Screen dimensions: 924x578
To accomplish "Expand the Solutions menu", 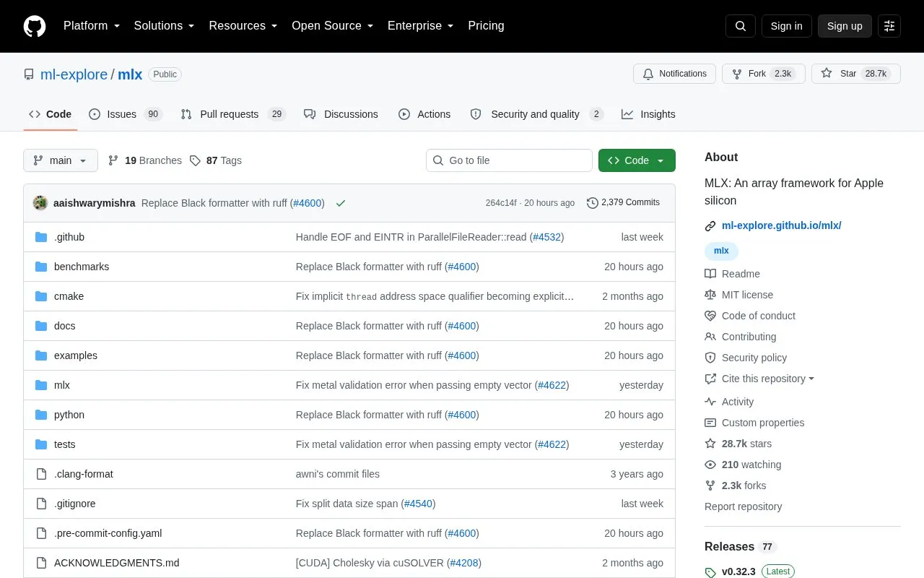I will 165,26.
